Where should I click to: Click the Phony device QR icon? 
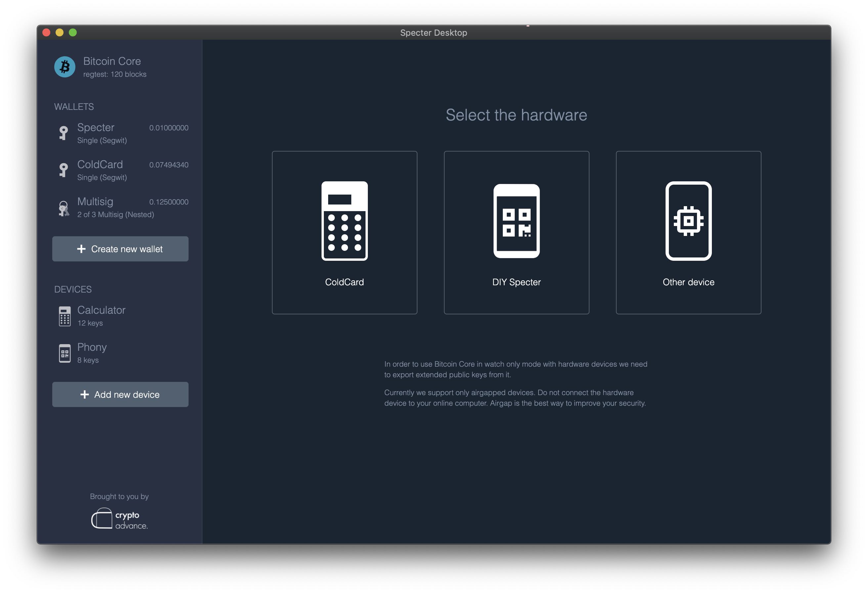tap(65, 353)
